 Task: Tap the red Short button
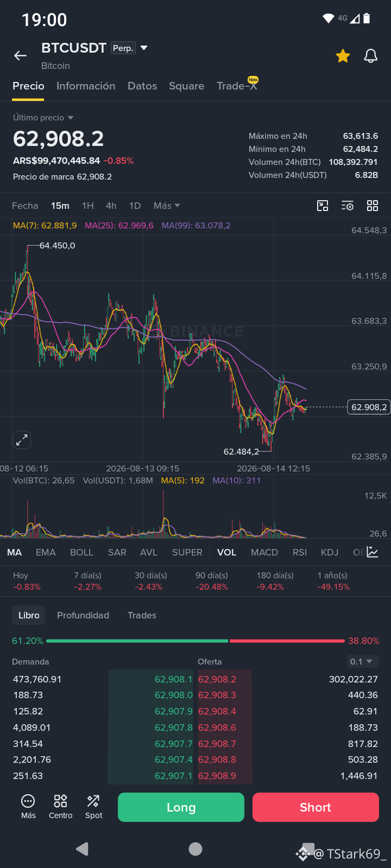tap(316, 807)
